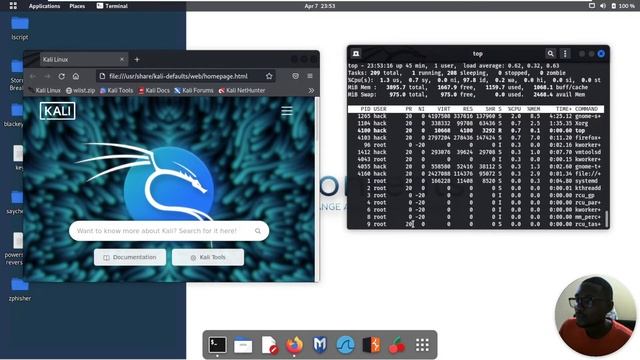Open the battery status indicator
The width and height of the screenshot is (640, 360).
click(623, 6)
